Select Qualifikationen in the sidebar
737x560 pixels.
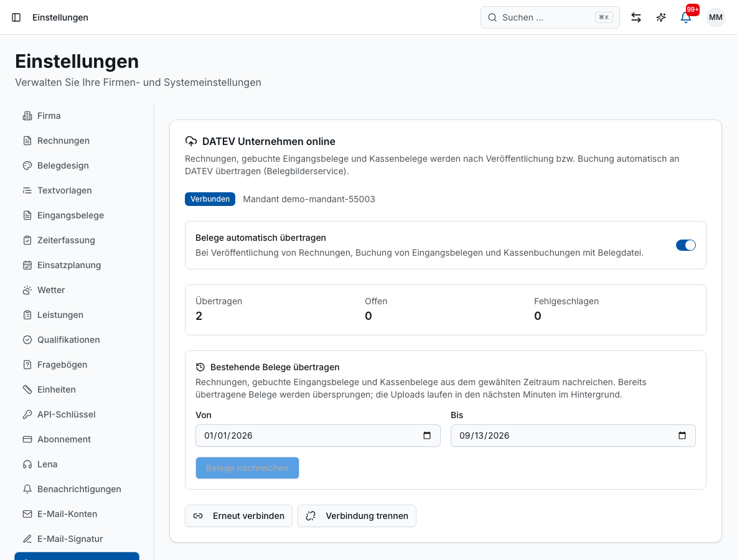(x=77, y=340)
